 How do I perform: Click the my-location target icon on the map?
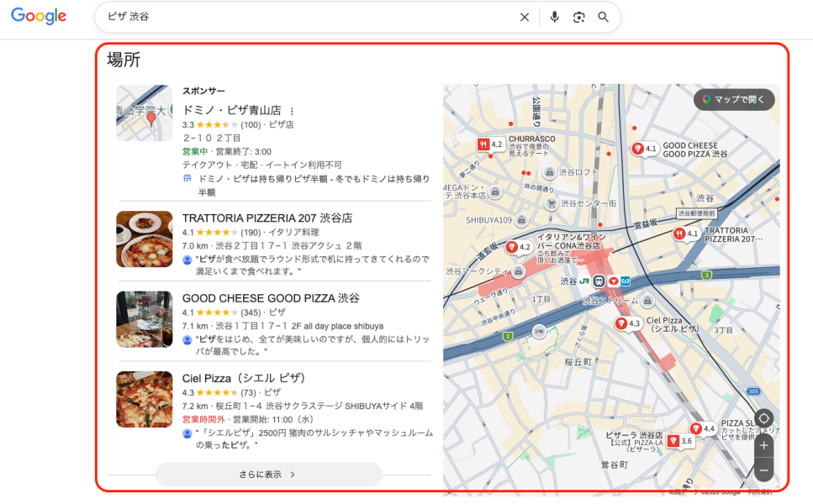pos(763,417)
